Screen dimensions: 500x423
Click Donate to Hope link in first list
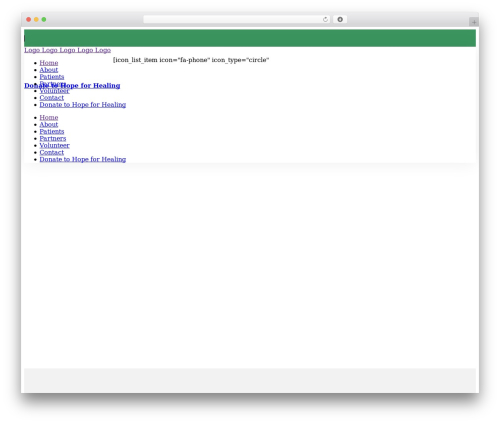83,105
